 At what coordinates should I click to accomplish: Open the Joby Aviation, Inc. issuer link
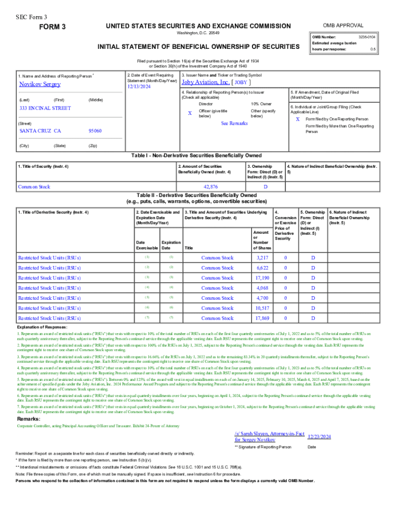[x=205, y=82]
